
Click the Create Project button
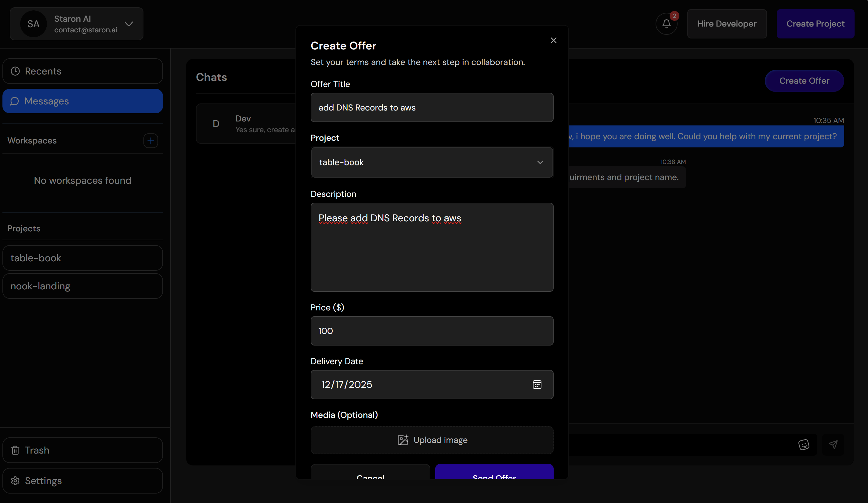(815, 24)
